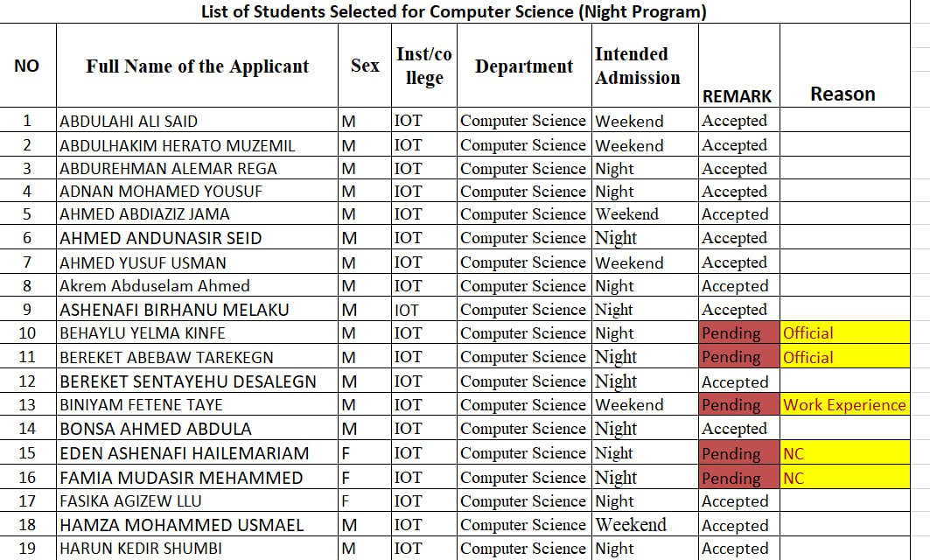Click the 'Full Name of the Applicant' header
This screenshot has width=930, height=560.
coord(197,66)
